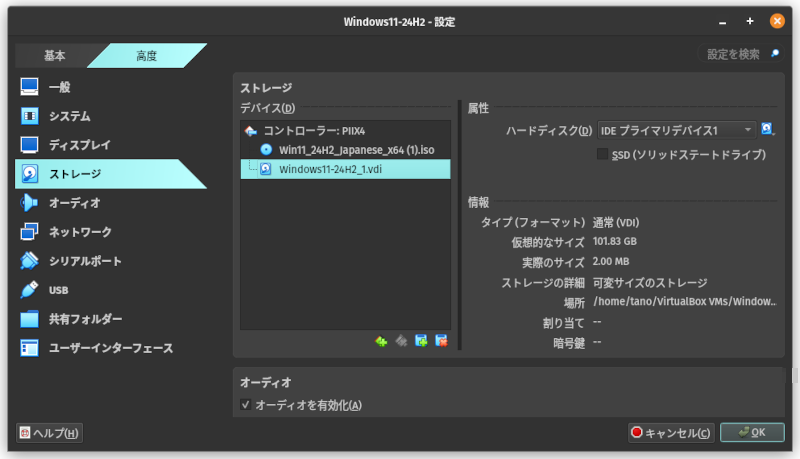This screenshot has width=800, height=459.
Task: Open 共有フォルダー settings
Action: tap(85, 319)
